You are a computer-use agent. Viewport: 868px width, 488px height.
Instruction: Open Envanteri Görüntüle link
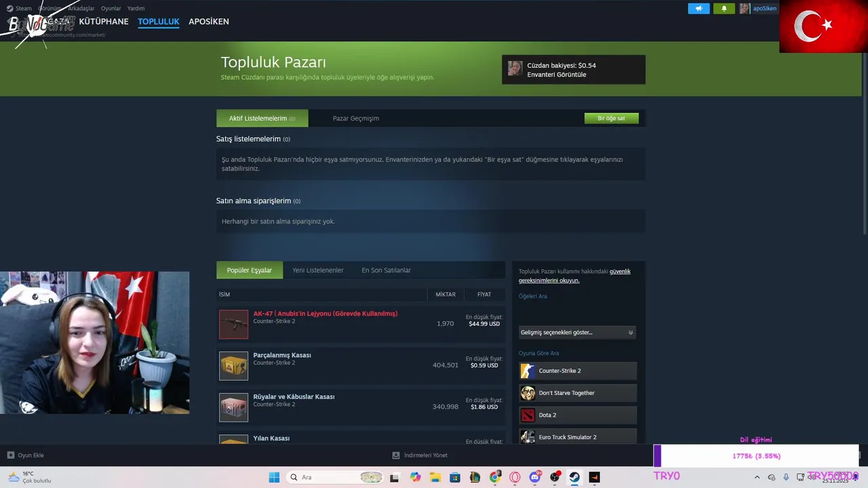click(x=557, y=75)
